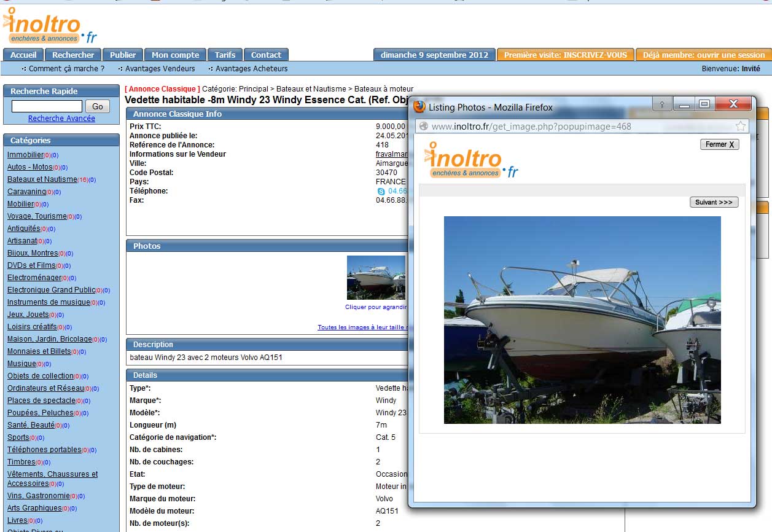Screen dimensions: 772x532
Task: Open the Téléphones portables category
Action: 44,450
